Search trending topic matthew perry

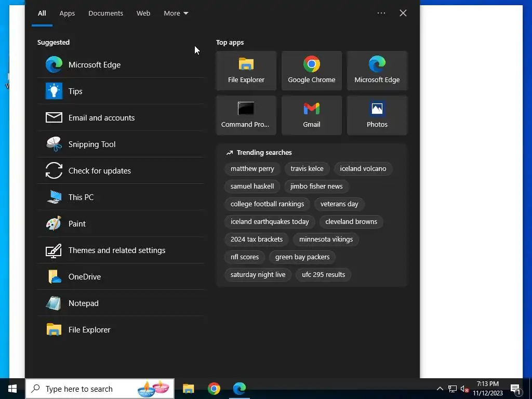(x=252, y=169)
